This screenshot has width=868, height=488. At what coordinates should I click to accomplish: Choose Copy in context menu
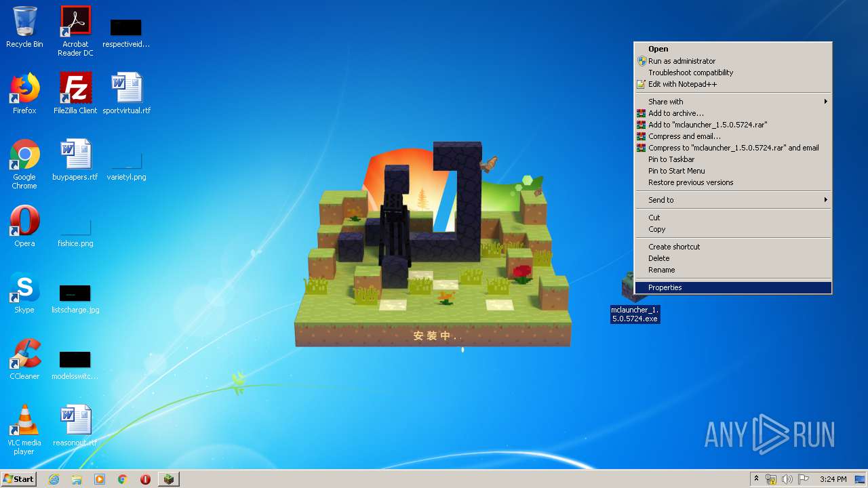point(732,229)
